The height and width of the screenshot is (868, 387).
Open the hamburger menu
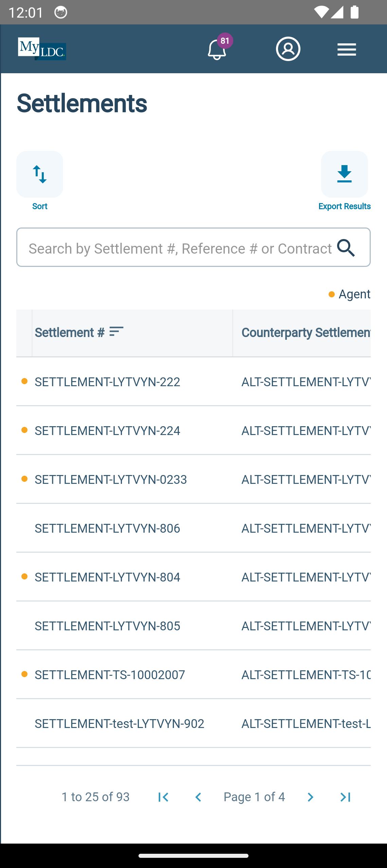347,50
